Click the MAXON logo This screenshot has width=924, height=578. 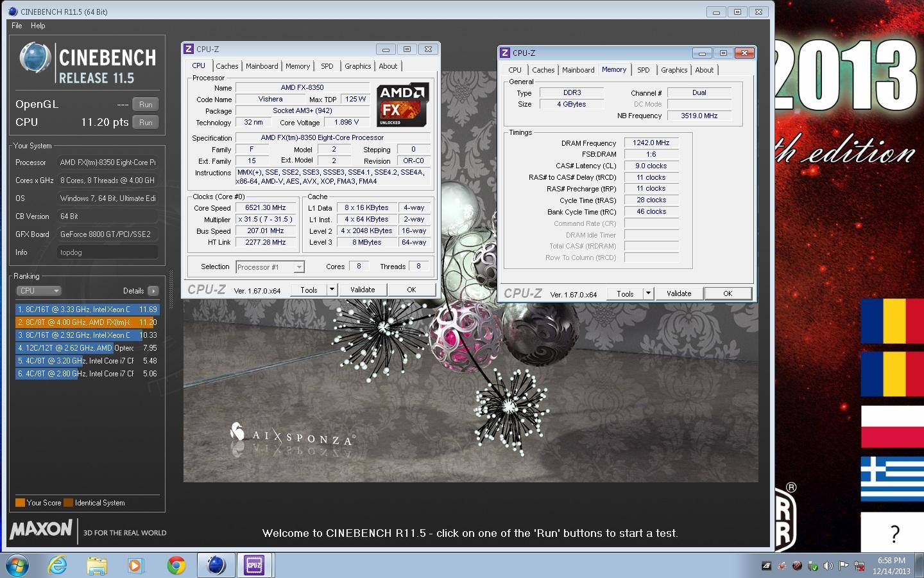[41, 529]
